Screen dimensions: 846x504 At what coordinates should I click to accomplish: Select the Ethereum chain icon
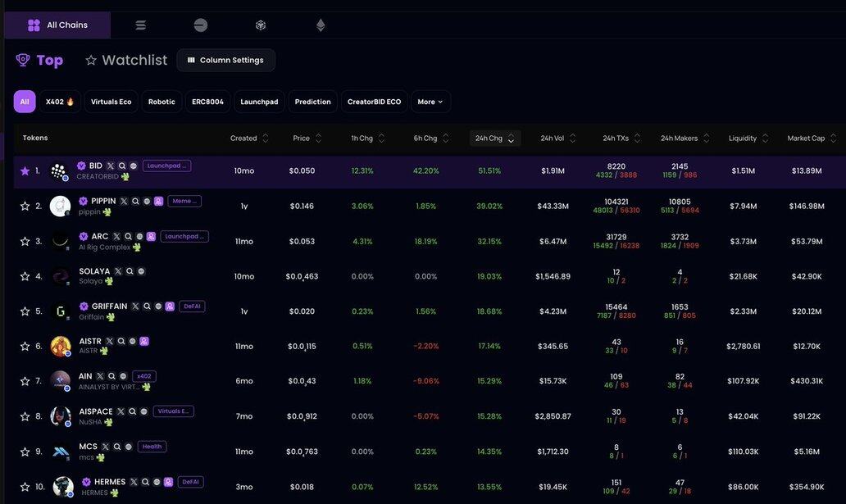coord(321,25)
